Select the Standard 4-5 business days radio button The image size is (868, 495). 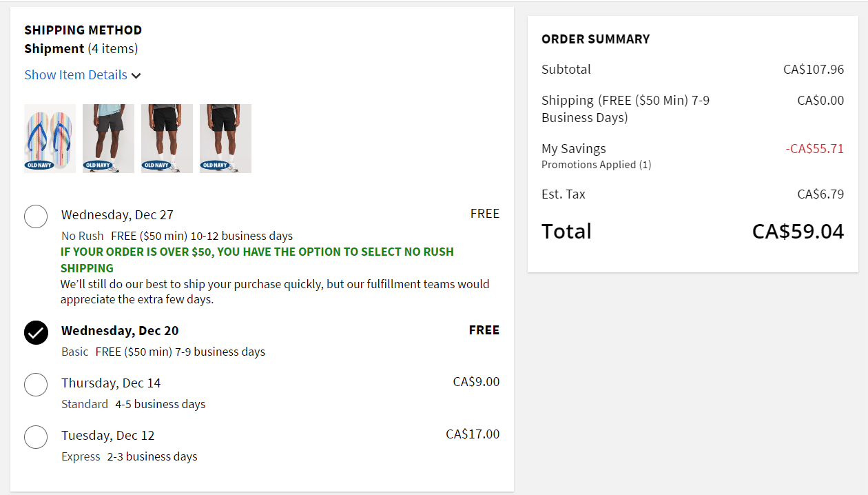pos(36,385)
